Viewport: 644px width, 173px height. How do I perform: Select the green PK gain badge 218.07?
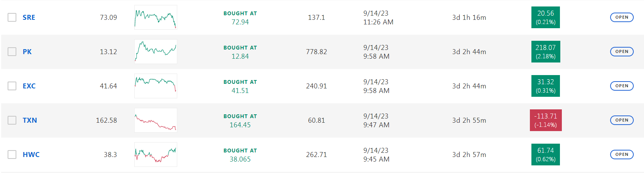point(545,52)
